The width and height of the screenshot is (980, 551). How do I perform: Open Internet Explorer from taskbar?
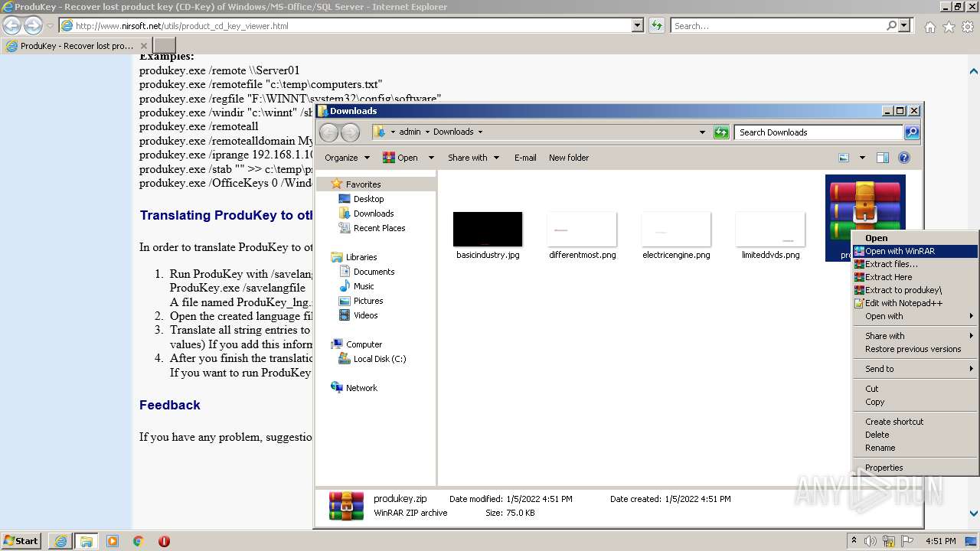coord(60,541)
